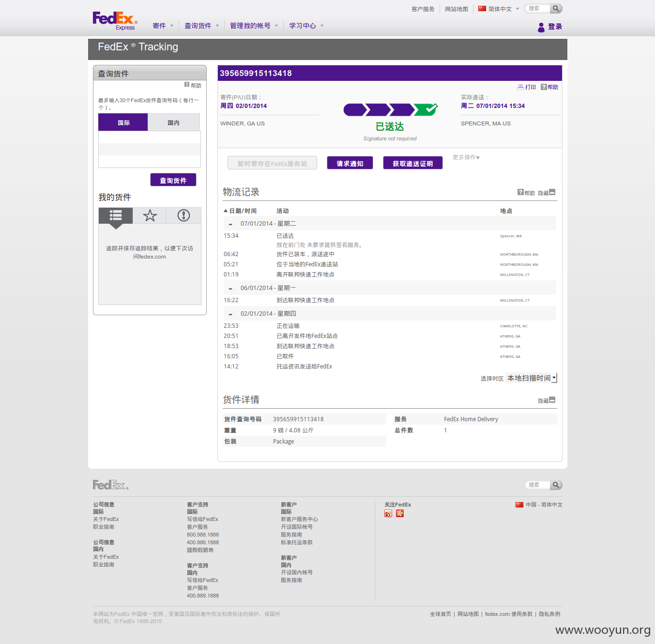Collapse the 07/01/2014 星期二 group

(x=230, y=224)
